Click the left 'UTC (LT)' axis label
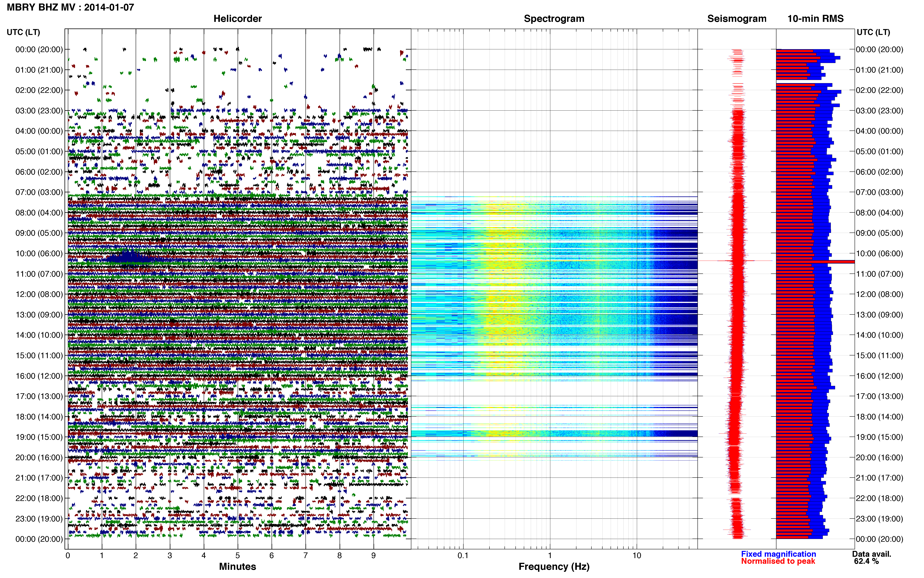 pyautogui.click(x=23, y=32)
